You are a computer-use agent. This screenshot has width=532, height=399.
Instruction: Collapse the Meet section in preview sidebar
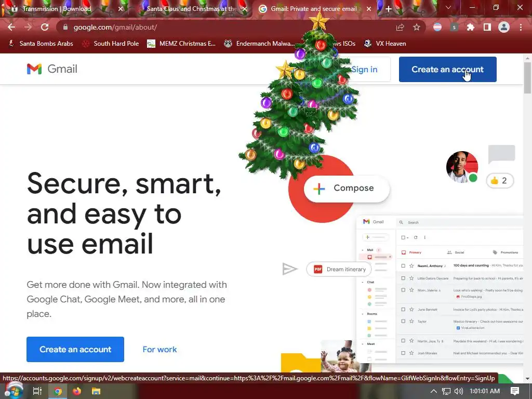(x=363, y=344)
